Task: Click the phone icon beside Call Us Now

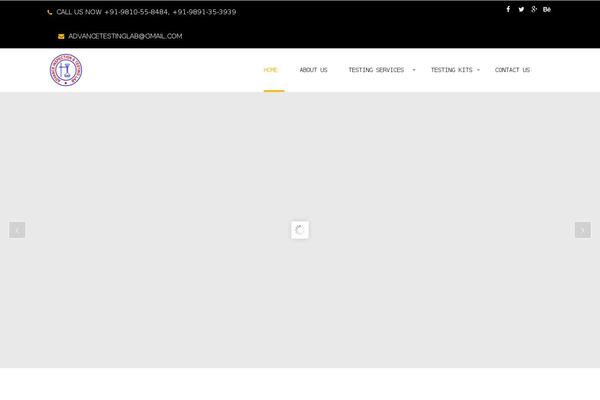Action: coord(49,12)
